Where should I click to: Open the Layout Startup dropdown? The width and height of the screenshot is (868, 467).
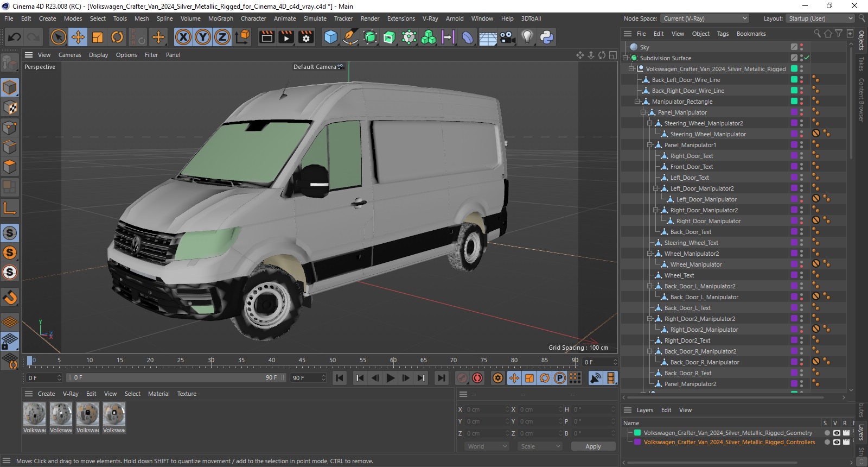[820, 18]
